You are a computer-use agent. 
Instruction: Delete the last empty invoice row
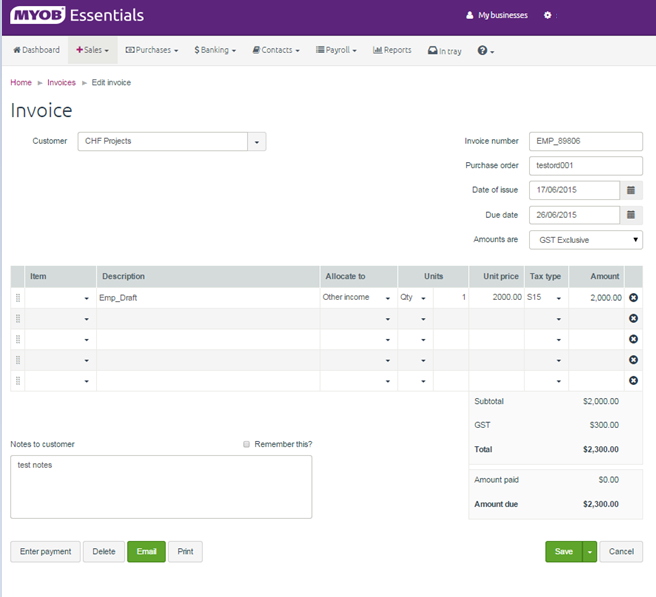point(633,381)
